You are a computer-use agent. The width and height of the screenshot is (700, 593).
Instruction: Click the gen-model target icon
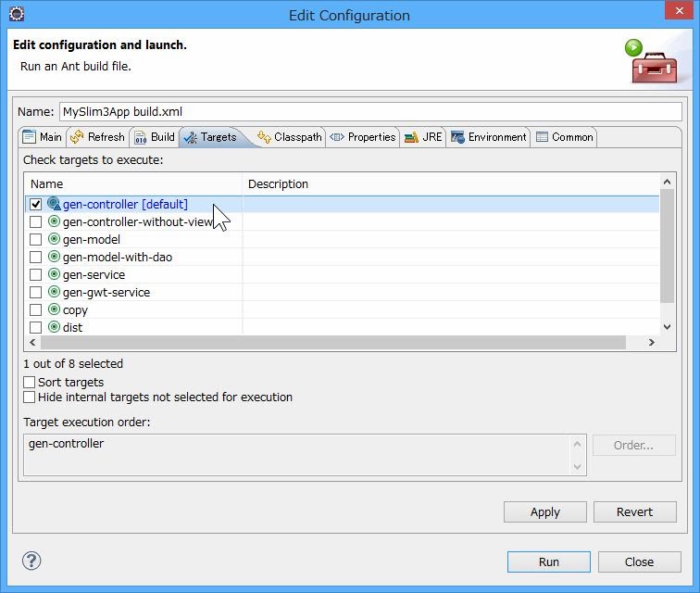pos(54,239)
